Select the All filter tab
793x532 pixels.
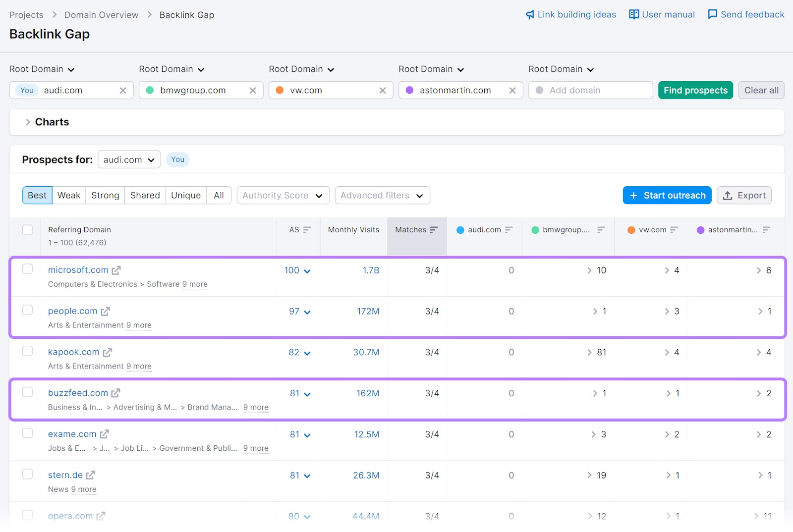[219, 195]
